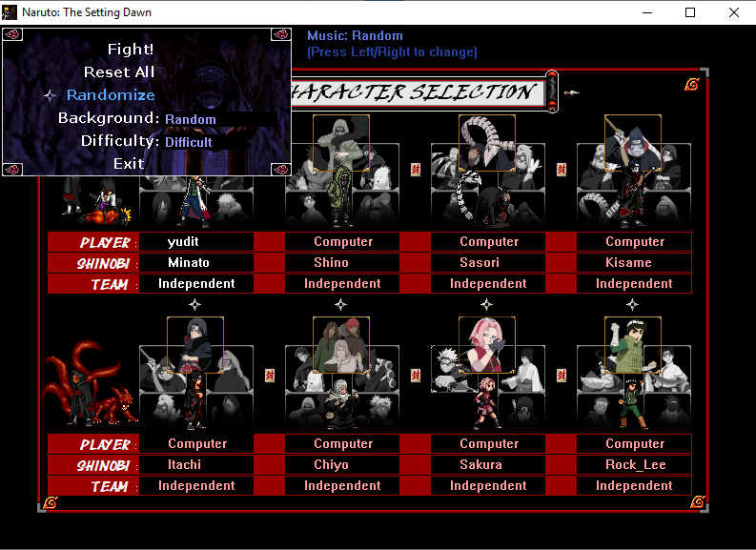
Task: Toggle Rock_Lee's player type Computer
Action: click(x=634, y=443)
